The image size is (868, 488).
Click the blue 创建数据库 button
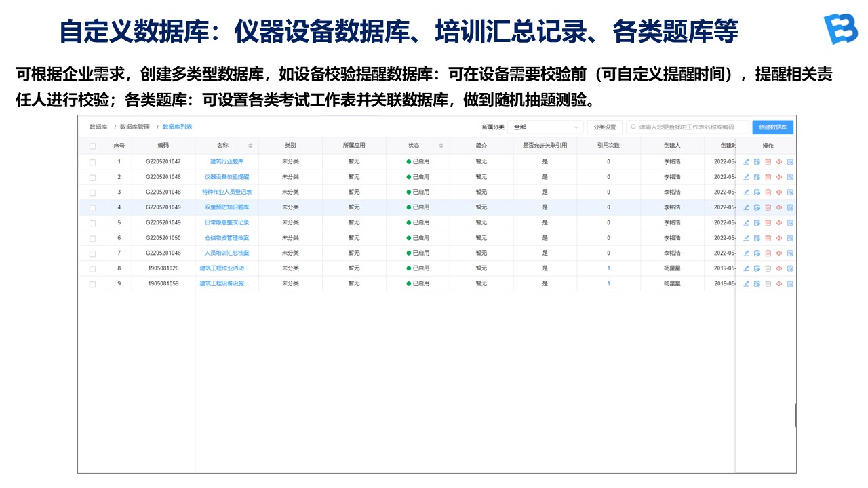(772, 127)
